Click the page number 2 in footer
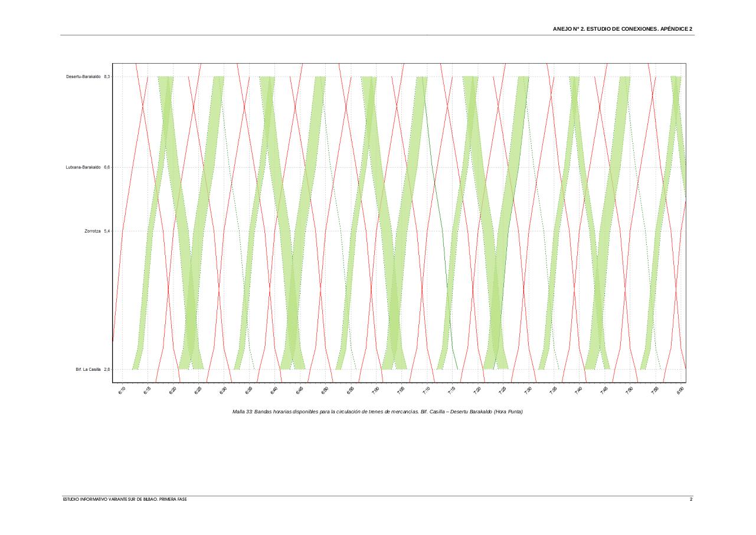 pyautogui.click(x=691, y=500)
